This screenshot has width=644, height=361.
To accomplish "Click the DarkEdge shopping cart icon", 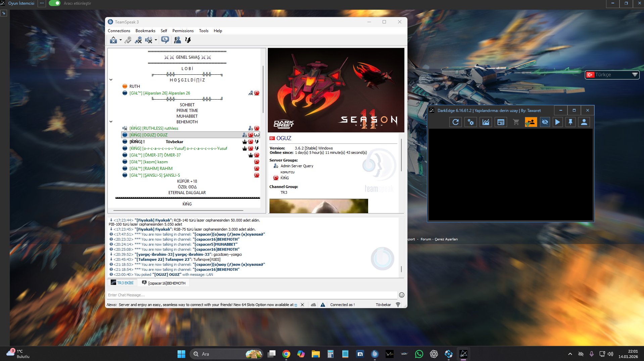I will [x=516, y=122].
